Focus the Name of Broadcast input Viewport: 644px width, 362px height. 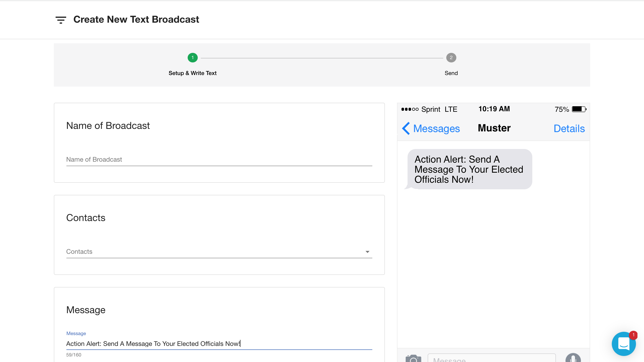tap(219, 160)
